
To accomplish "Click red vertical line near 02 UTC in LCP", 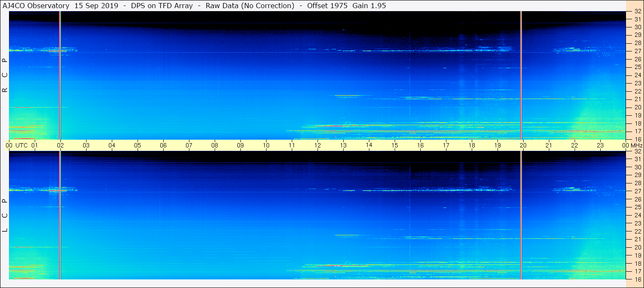I will point(60,215).
